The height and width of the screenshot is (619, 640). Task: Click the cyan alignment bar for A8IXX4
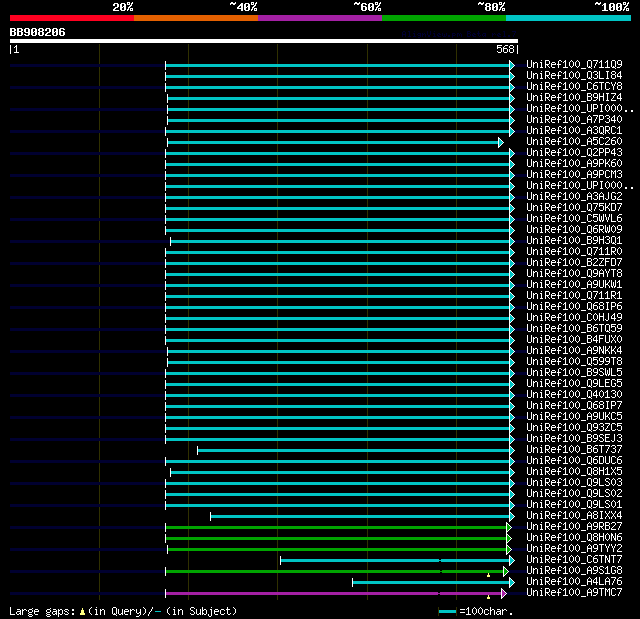click(x=360, y=517)
